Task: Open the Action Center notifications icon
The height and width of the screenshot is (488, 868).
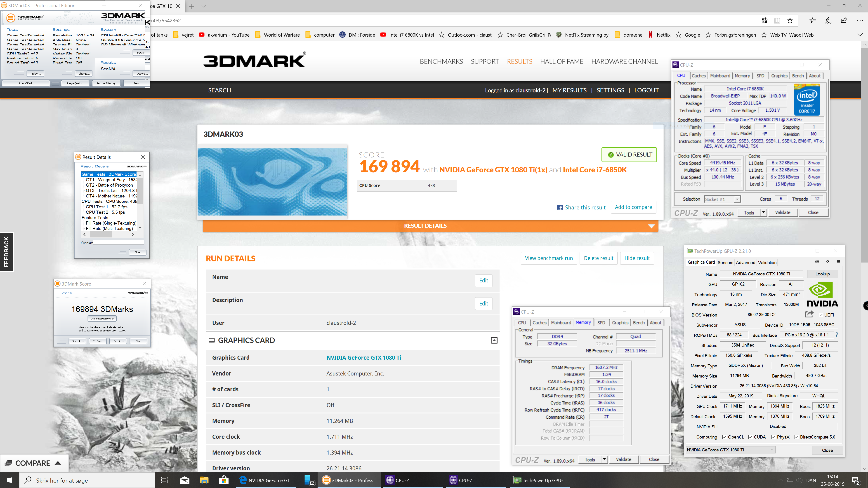Action: click(855, 480)
